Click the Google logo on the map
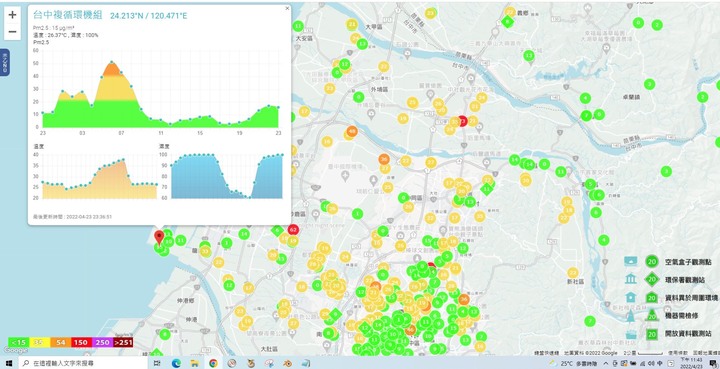 click(x=16, y=351)
